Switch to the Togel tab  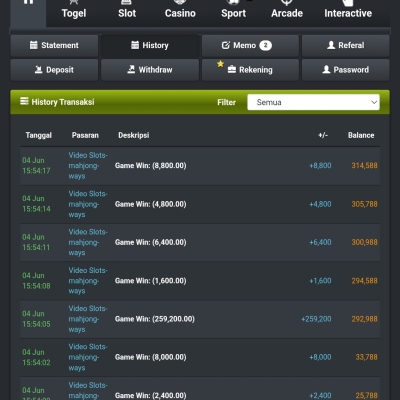coord(74,13)
